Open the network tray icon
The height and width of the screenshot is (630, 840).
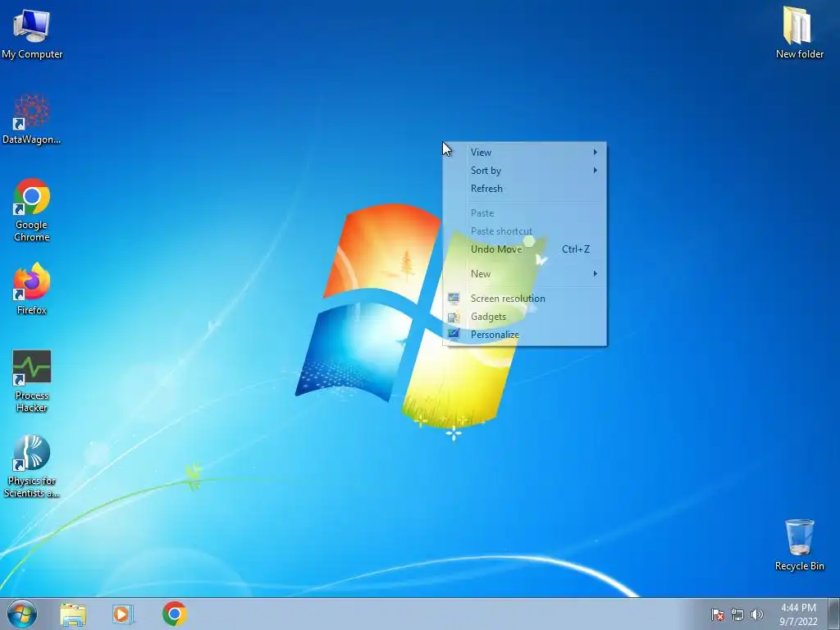(x=737, y=615)
